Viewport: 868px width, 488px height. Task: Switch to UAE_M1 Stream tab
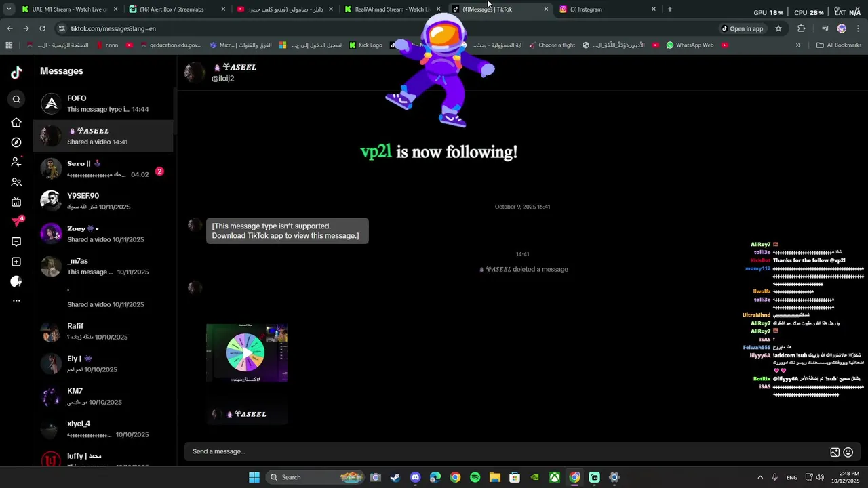(69, 9)
